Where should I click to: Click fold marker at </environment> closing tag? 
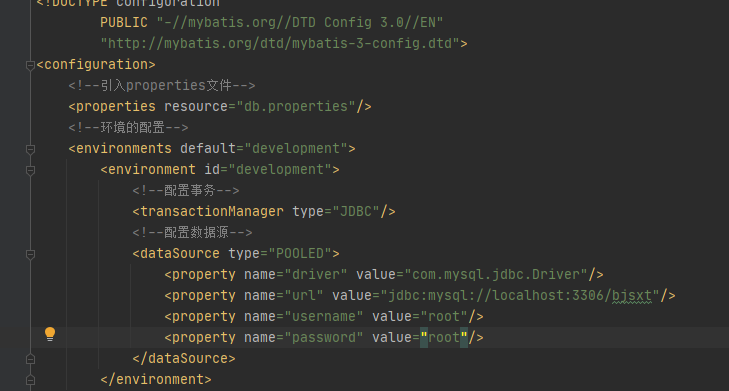click(30, 380)
